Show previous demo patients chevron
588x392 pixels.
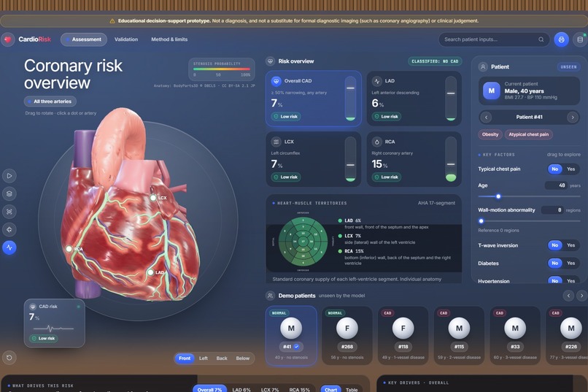click(x=568, y=296)
